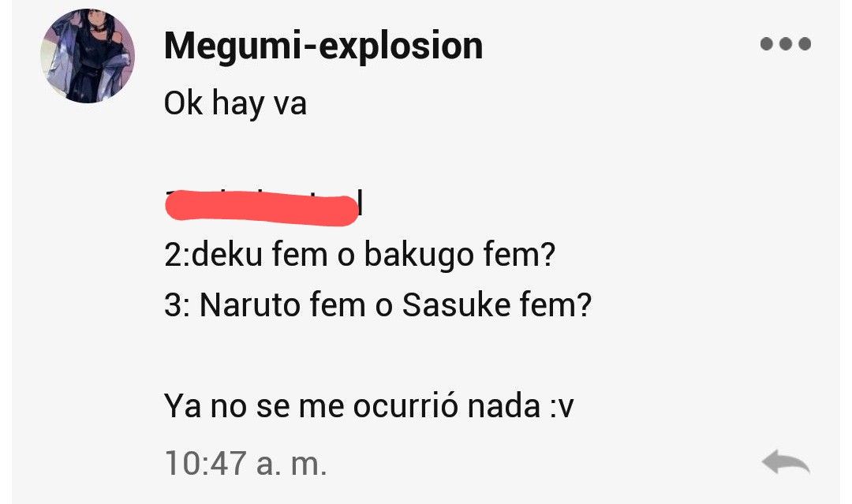Click the rightmost dot of the options icon
This screenshot has height=504, width=852.
tap(805, 43)
